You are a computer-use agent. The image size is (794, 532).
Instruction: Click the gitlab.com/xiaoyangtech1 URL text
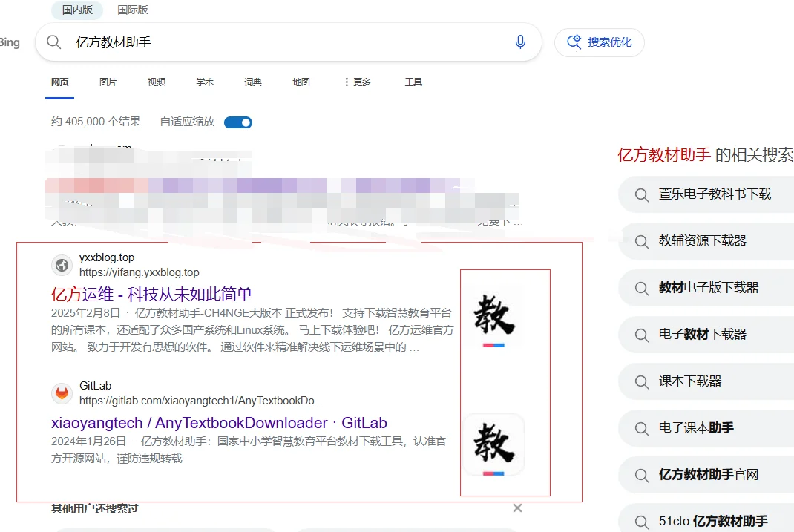202,401
